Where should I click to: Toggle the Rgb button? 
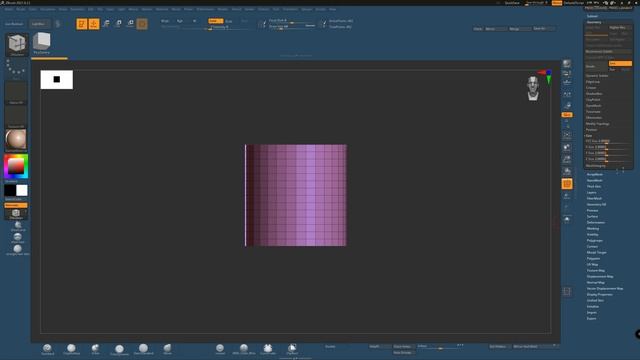pyautogui.click(x=180, y=21)
